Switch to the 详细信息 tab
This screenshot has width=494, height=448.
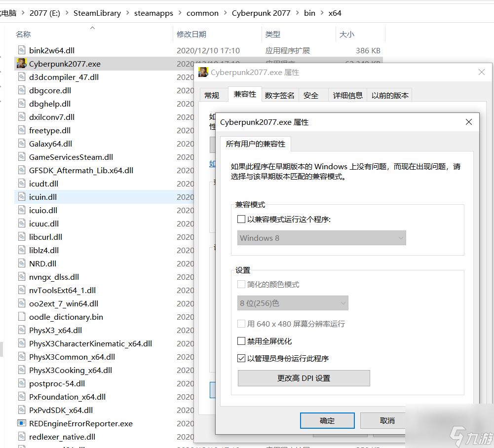tap(347, 95)
